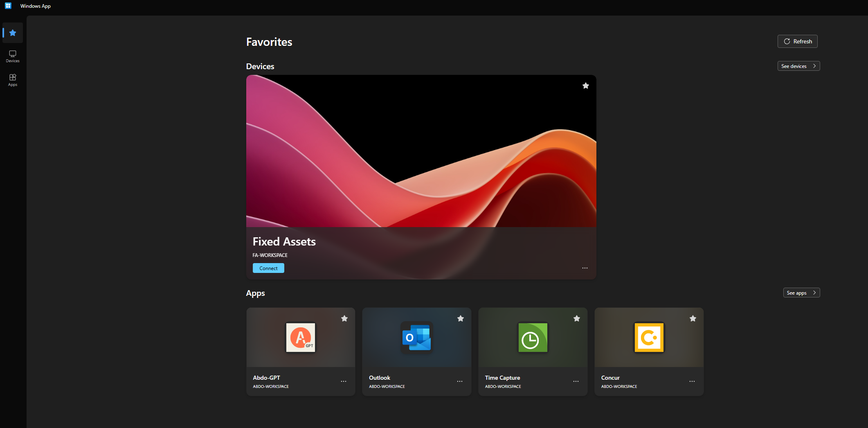This screenshot has width=868, height=428.
Task: Toggle favorite star on Outlook
Action: [x=461, y=318]
